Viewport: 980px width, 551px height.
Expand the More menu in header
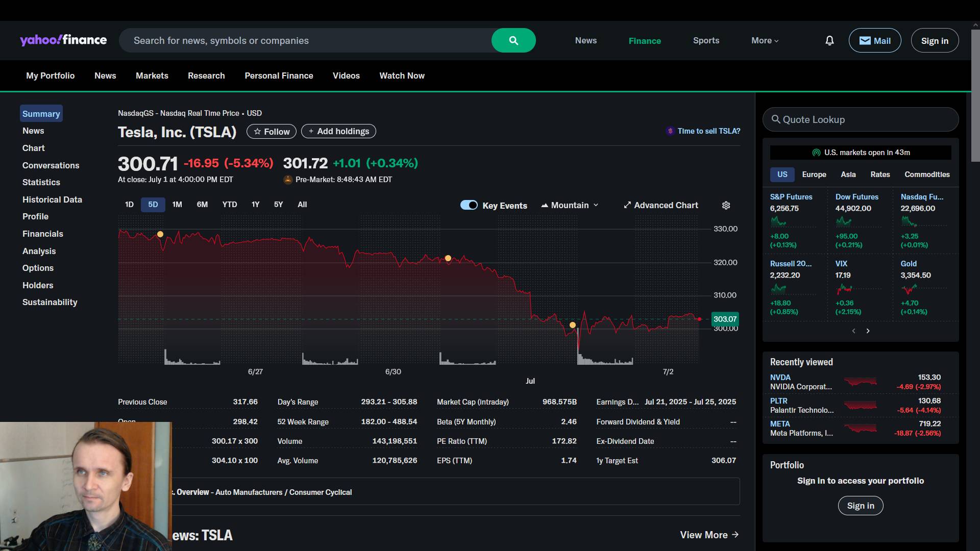765,40
